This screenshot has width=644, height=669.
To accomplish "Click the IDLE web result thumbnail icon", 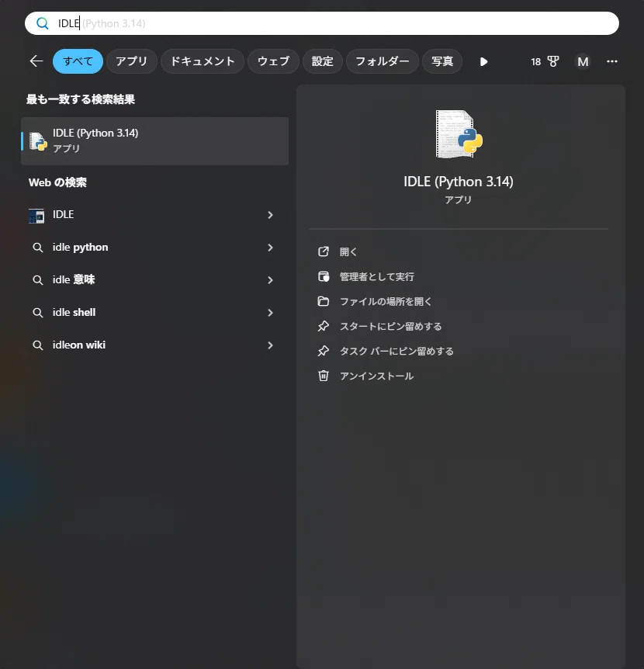I will (x=36, y=216).
